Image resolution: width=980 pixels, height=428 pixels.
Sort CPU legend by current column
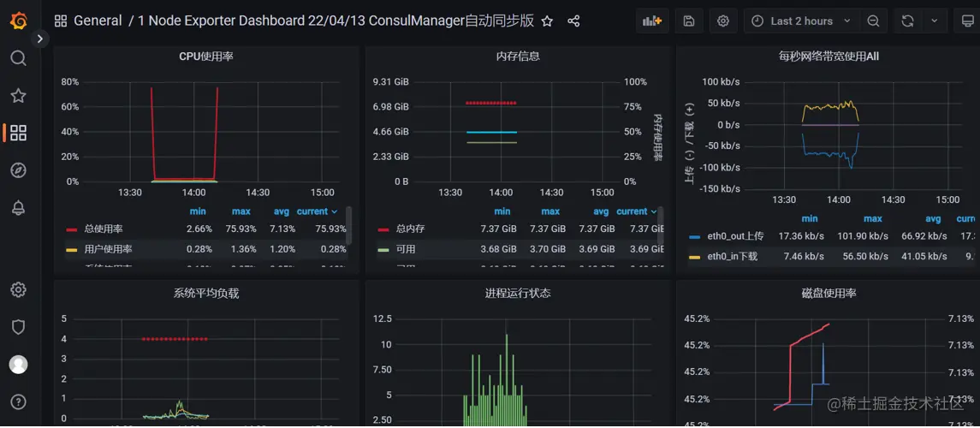coord(317,211)
